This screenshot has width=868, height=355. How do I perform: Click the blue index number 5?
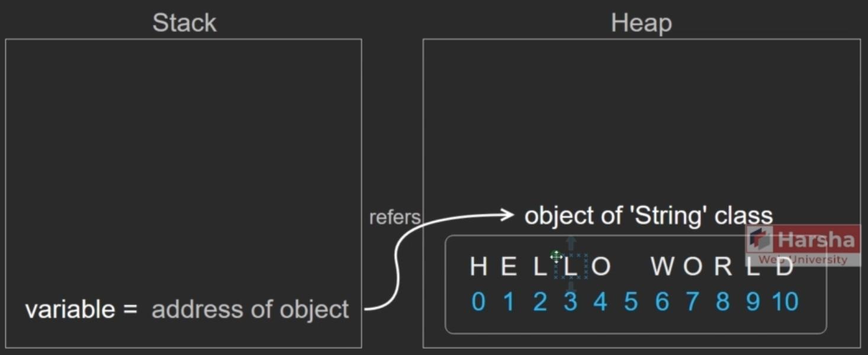[x=631, y=302]
